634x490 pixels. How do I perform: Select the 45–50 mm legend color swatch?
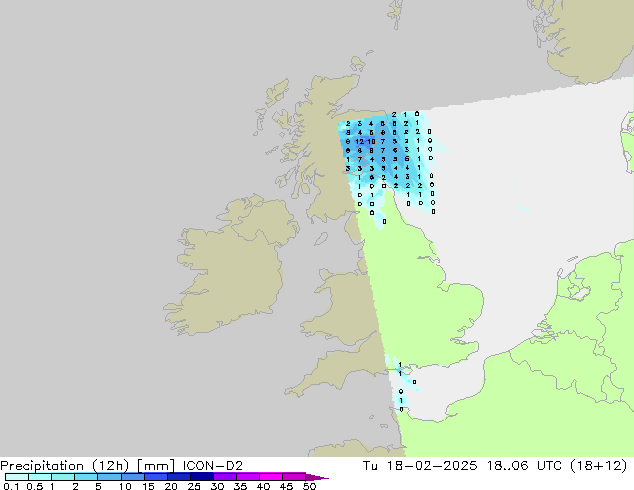tap(294, 477)
